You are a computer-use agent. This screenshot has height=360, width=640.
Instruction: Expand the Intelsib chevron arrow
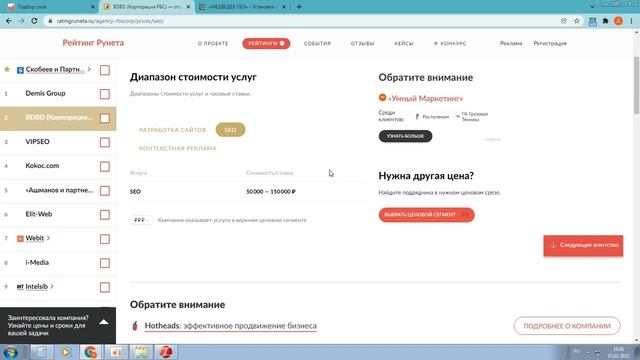click(x=52, y=287)
